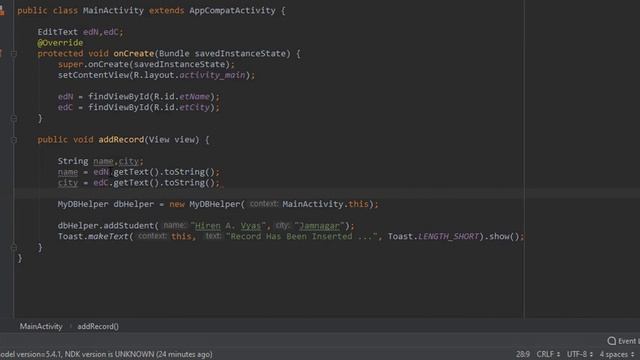Click the View view parameter
Viewport: 640px width, 360px height.
coord(172,140)
